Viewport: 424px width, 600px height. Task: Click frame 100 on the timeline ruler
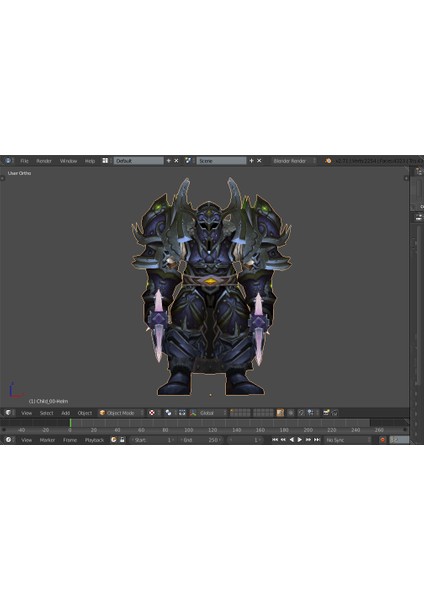coord(189,430)
